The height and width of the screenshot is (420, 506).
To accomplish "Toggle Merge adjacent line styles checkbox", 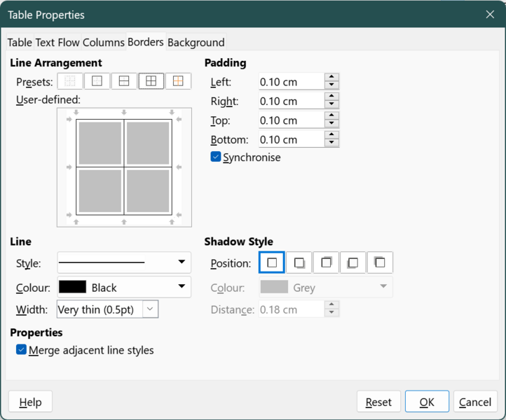I will click(x=22, y=350).
